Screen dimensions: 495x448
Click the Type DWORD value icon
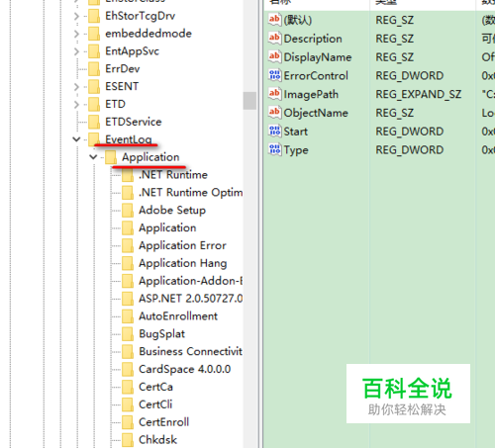274,150
